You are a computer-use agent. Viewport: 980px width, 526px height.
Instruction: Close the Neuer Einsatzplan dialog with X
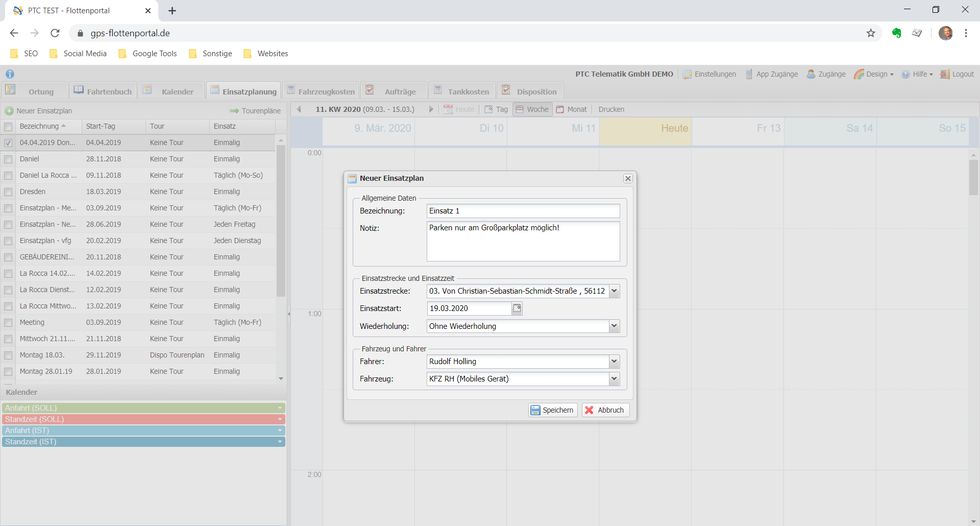(628, 178)
